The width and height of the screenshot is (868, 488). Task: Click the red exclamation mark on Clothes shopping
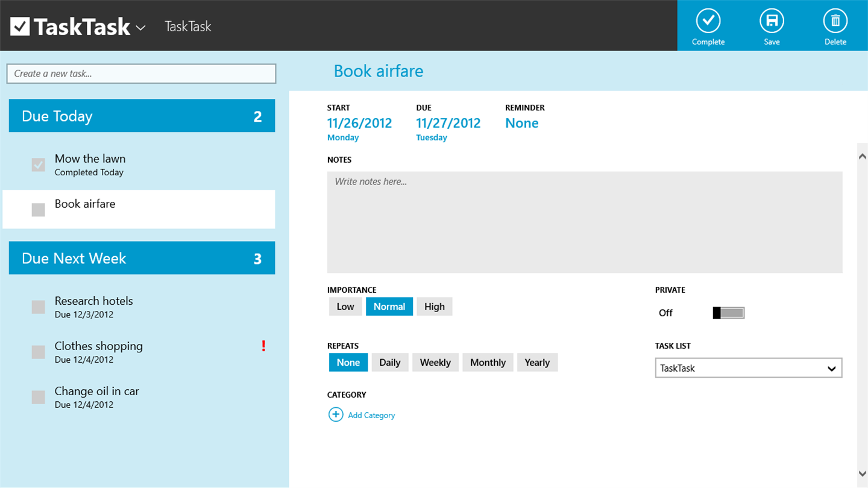pyautogui.click(x=263, y=346)
